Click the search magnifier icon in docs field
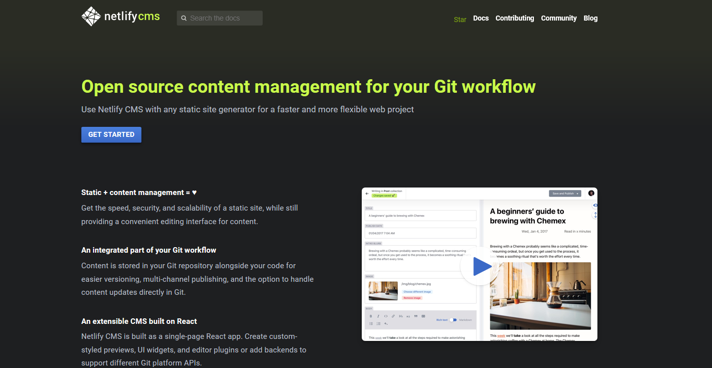Image resolution: width=712 pixels, height=368 pixels. [183, 18]
